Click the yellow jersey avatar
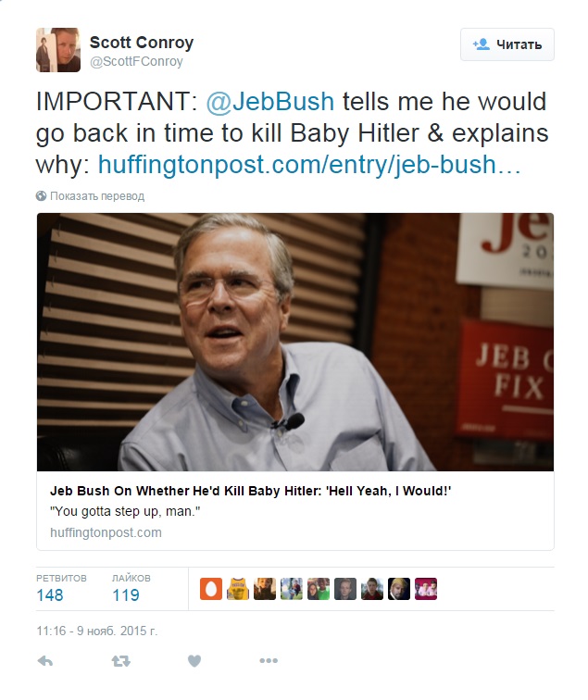Image resolution: width=588 pixels, height=700 pixels. point(238,589)
